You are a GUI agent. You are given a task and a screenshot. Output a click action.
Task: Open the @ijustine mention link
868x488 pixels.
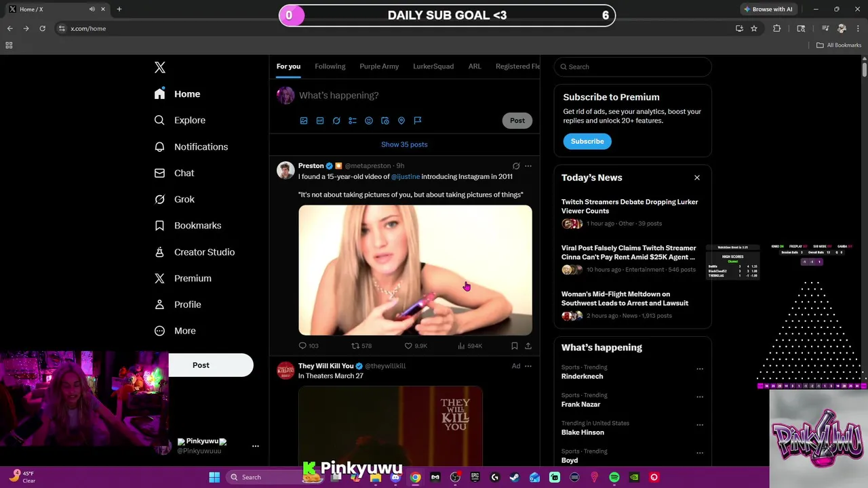coord(406,176)
